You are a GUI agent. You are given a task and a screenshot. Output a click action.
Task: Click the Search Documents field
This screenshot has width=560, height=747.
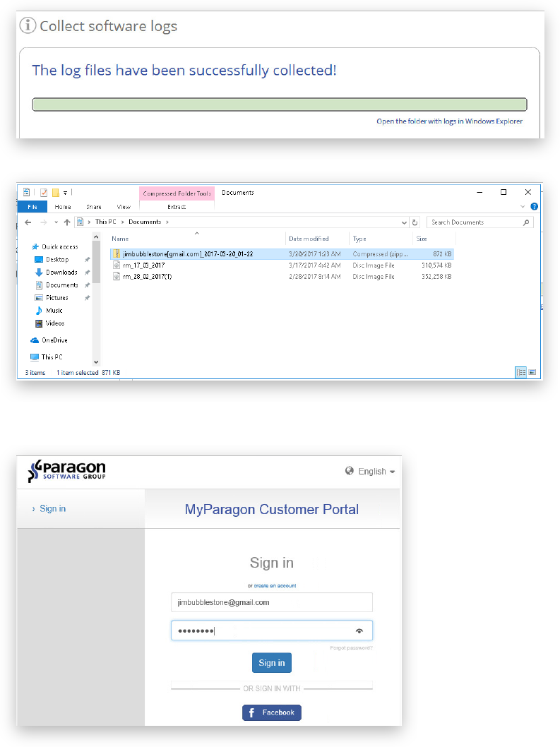480,222
